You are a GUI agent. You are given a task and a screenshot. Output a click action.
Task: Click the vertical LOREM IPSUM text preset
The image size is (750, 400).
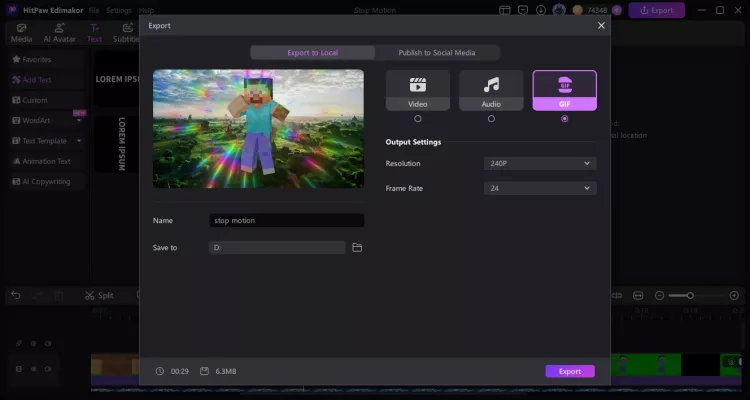[117, 144]
